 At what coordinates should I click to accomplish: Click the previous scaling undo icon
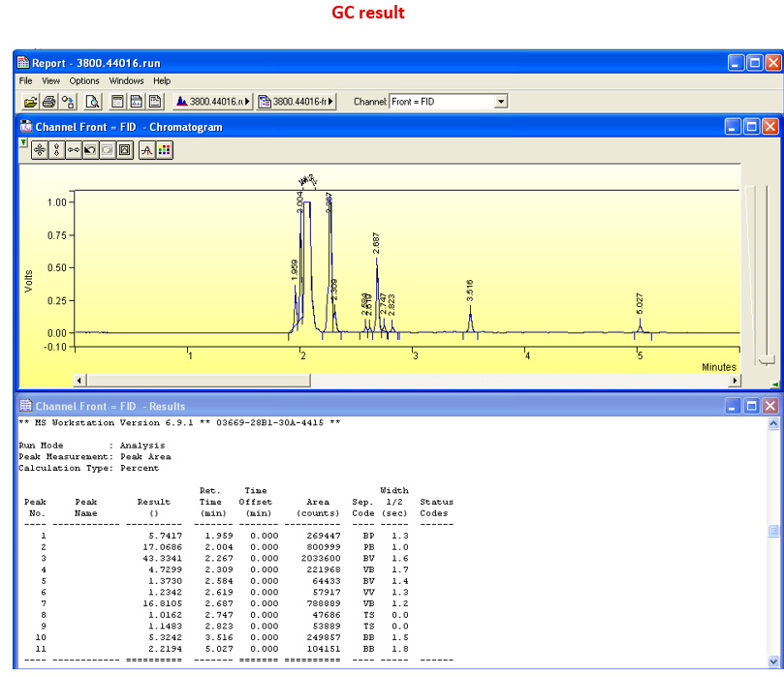90,150
